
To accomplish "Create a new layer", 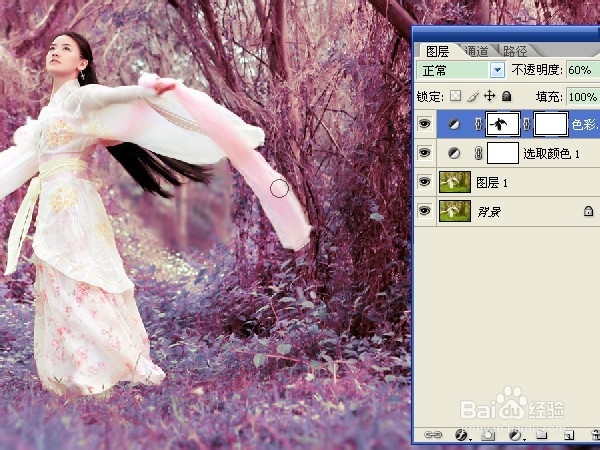I will 569,435.
